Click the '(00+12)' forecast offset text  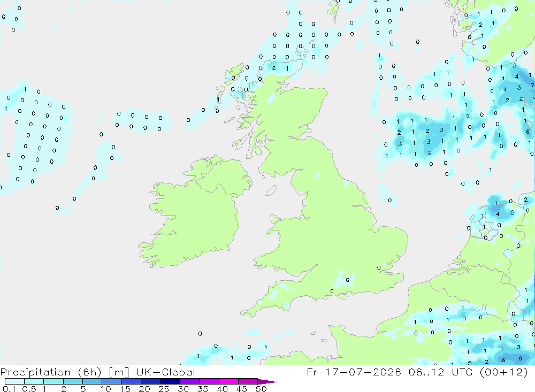pos(503,372)
